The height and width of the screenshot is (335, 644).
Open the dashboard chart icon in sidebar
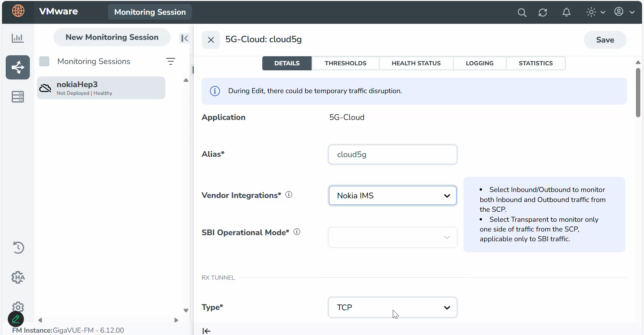[x=17, y=38]
